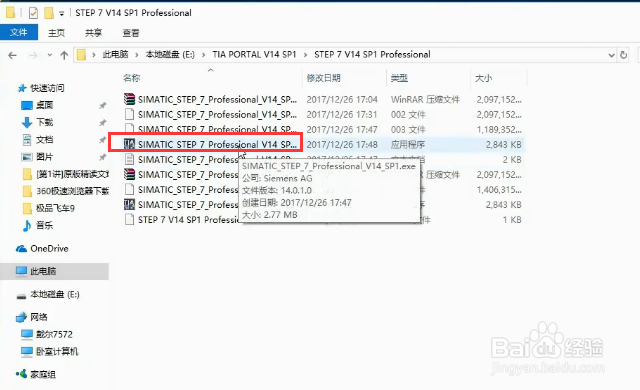This screenshot has height=390, width=640.
Task: Click the OneDrive cloud icon
Action: tap(21, 248)
